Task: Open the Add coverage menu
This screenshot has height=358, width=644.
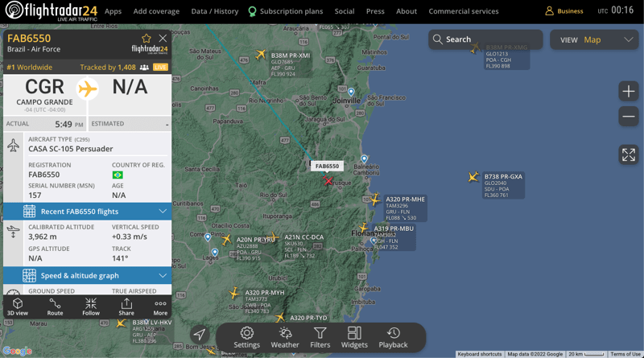Action: point(156,11)
